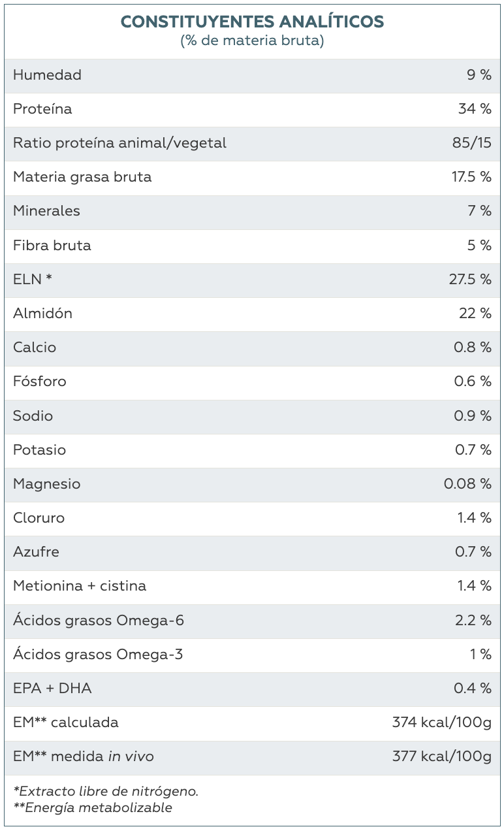The width and height of the screenshot is (504, 831).
Task: Select the EM** calculada 374 kcal/100g value
Action: click(x=442, y=723)
